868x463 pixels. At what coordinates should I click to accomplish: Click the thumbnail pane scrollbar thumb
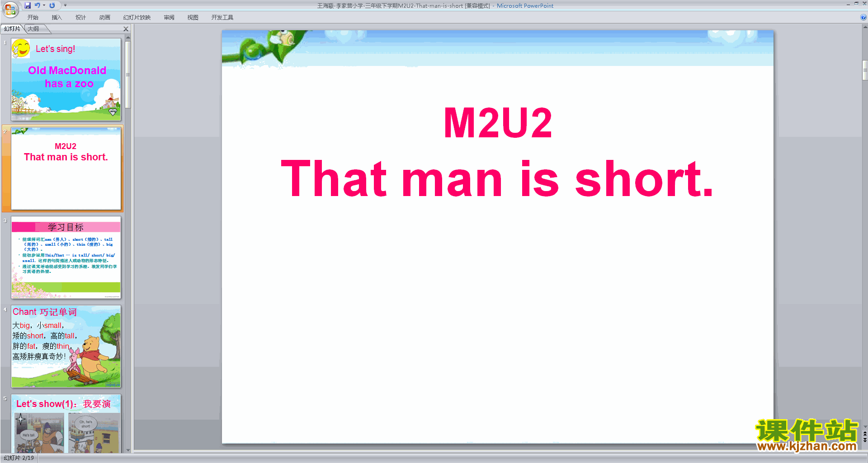click(x=128, y=75)
